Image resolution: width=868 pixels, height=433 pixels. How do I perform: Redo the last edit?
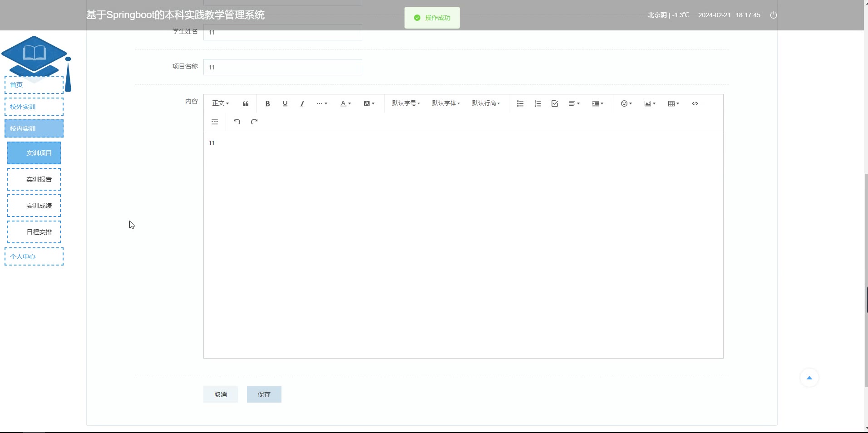pyautogui.click(x=254, y=122)
